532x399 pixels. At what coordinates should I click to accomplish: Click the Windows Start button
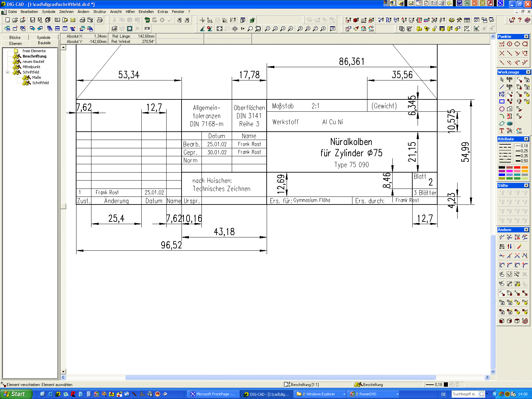click(16, 394)
